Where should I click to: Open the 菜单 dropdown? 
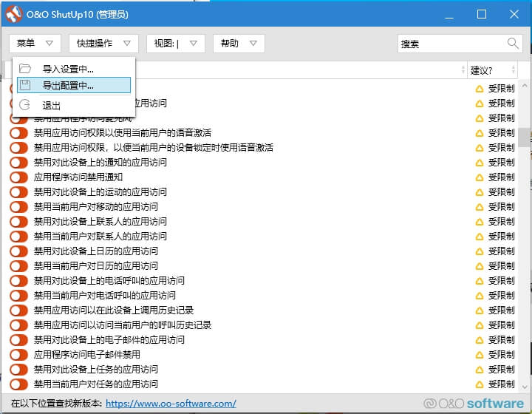[35, 44]
